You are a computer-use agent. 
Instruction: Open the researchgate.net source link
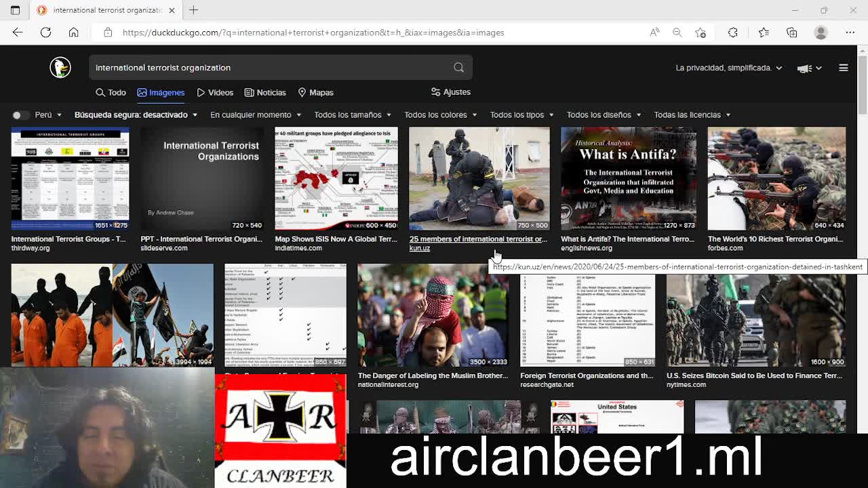(x=547, y=385)
